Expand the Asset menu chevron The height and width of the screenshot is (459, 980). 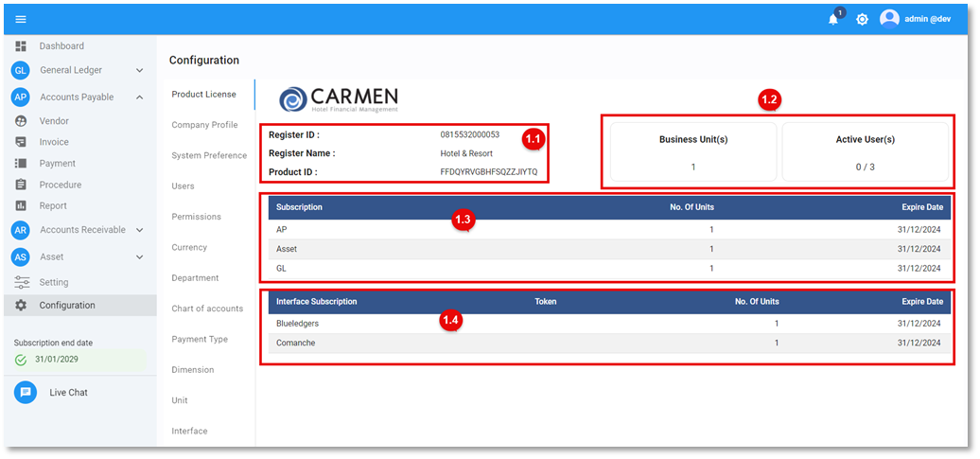139,256
